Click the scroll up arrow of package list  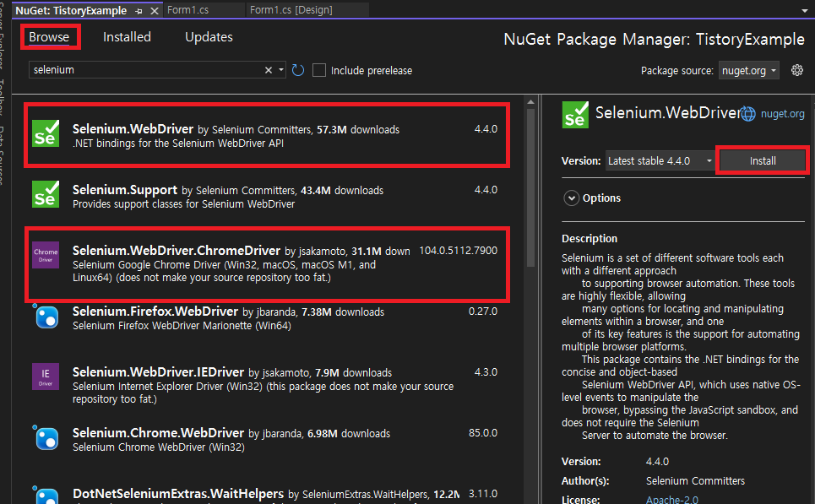point(530,102)
